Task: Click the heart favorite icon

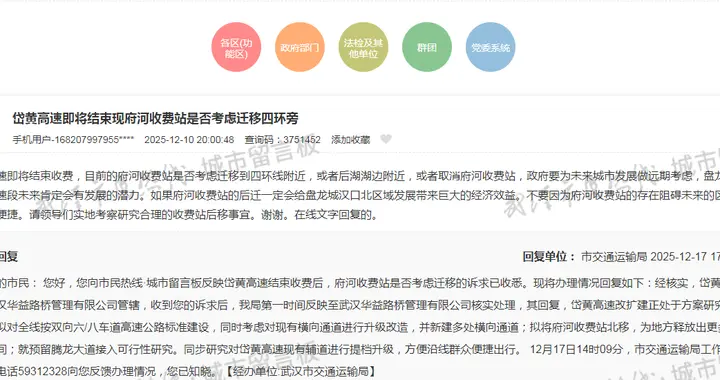Action: pyautogui.click(x=386, y=139)
